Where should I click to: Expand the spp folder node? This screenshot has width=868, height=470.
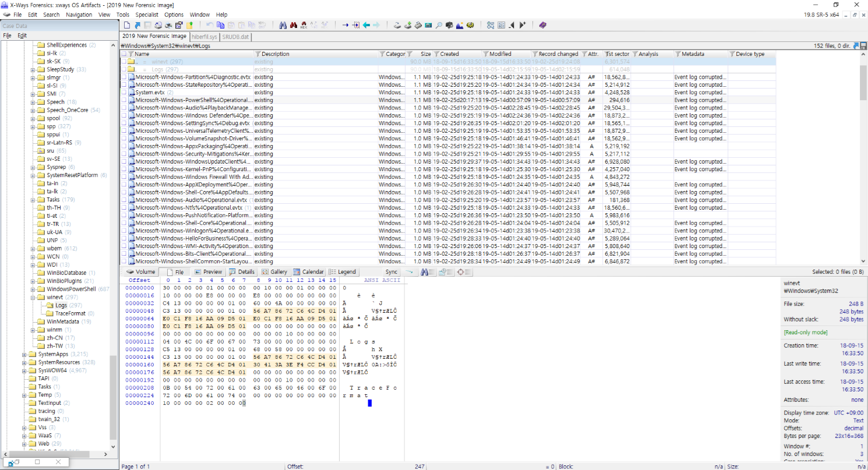[33, 126]
